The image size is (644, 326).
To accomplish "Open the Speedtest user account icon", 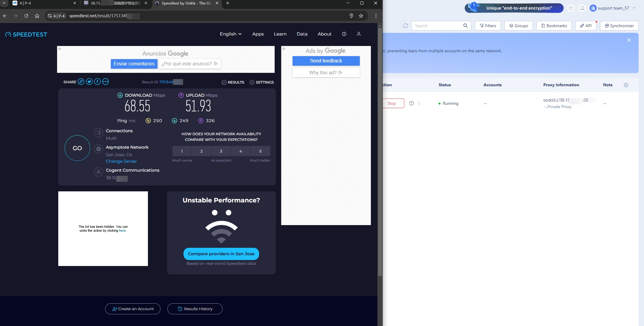I will coord(359,34).
